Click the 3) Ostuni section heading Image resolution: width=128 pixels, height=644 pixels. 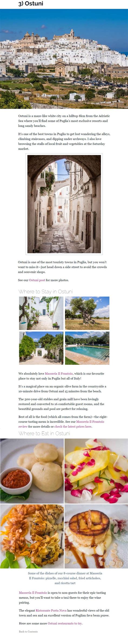31,4
